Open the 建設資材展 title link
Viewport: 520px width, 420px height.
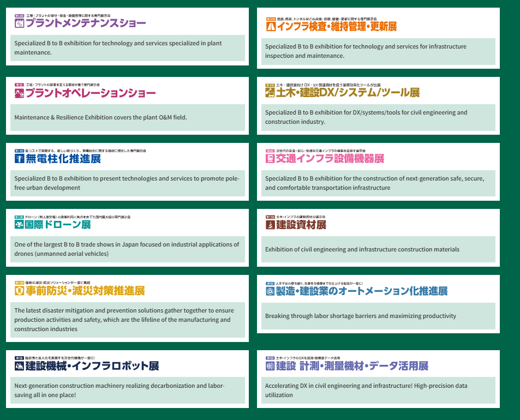click(301, 225)
